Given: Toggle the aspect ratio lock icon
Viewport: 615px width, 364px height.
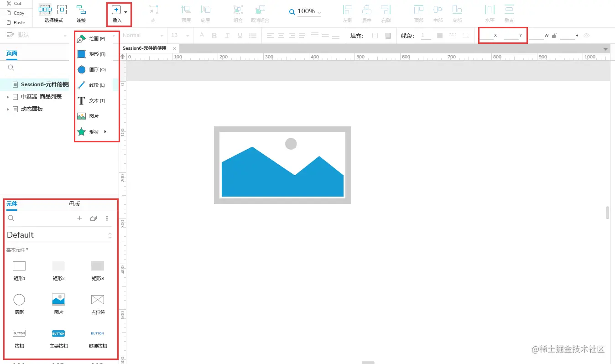Looking at the screenshot, I should tap(554, 36).
